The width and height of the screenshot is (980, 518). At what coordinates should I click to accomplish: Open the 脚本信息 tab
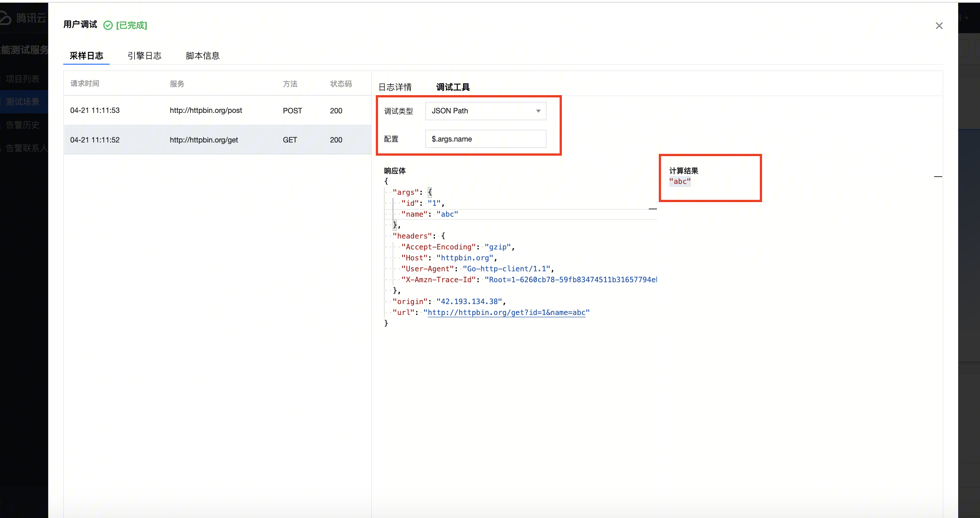(x=202, y=56)
